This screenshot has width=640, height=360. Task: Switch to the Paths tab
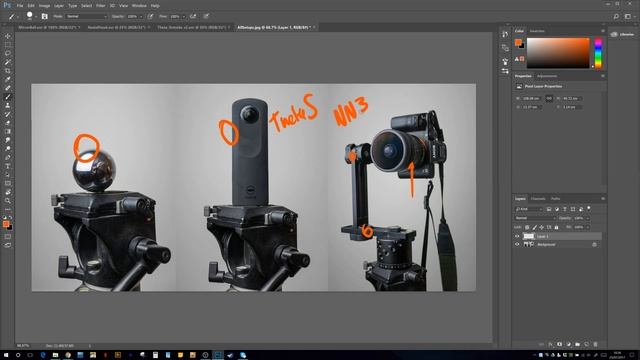tap(556, 199)
